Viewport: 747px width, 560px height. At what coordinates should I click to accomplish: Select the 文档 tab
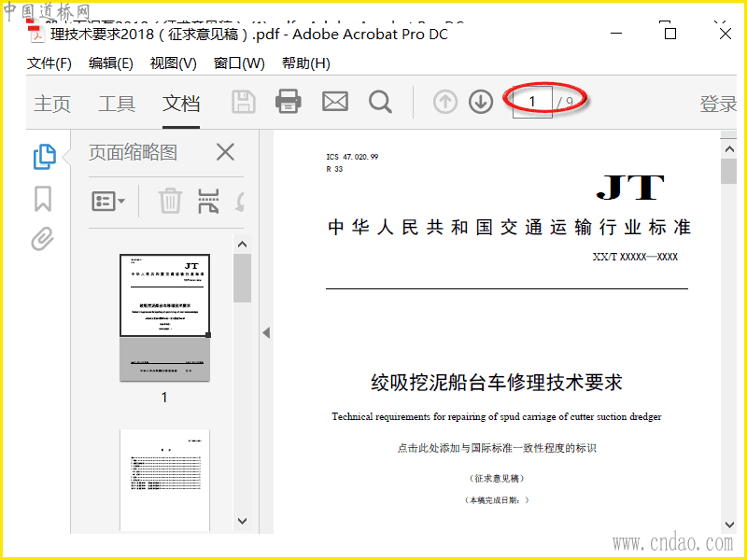coord(181,104)
